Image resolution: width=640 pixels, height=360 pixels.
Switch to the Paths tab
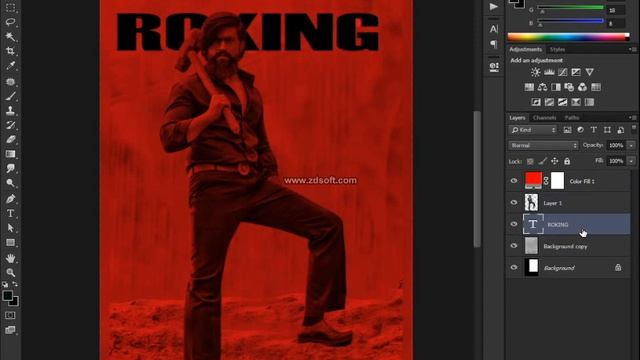tap(572, 118)
